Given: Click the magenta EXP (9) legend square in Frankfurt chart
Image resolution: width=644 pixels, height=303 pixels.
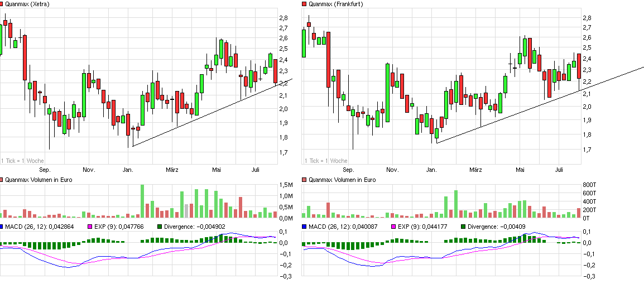Looking at the screenshot, I should point(392,227).
